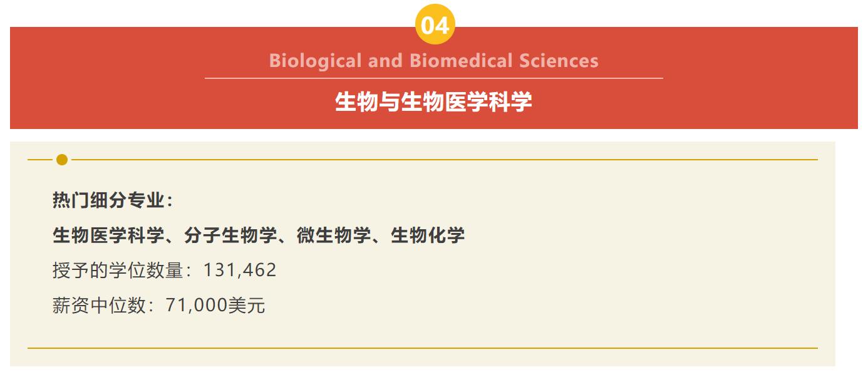Click the bottom golden divider line
The image size is (868, 372).
tap(422, 348)
